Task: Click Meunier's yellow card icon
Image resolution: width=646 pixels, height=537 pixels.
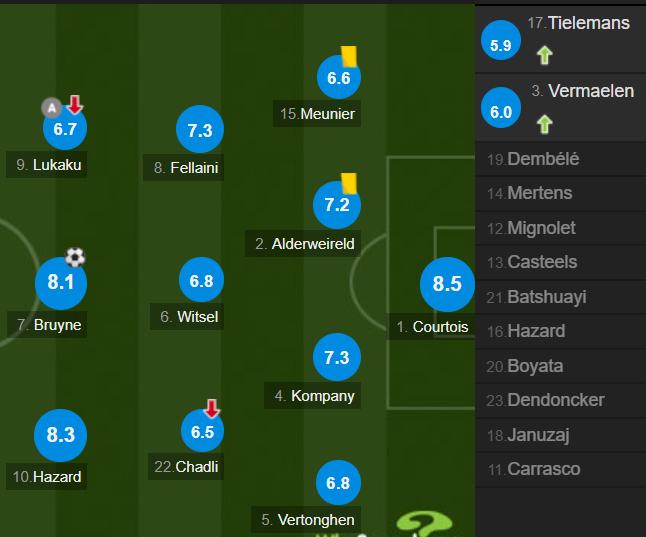Action: (349, 56)
